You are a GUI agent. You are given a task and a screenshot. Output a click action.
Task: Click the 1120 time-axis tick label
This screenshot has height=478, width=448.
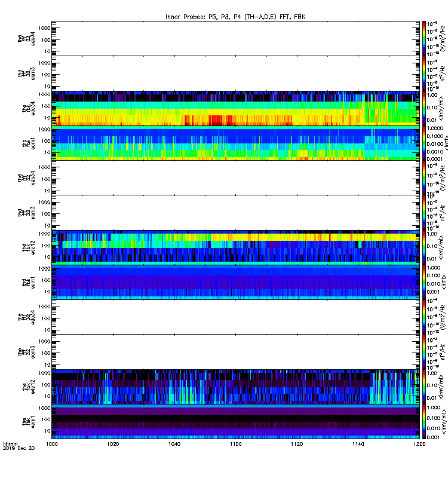coord(297,444)
